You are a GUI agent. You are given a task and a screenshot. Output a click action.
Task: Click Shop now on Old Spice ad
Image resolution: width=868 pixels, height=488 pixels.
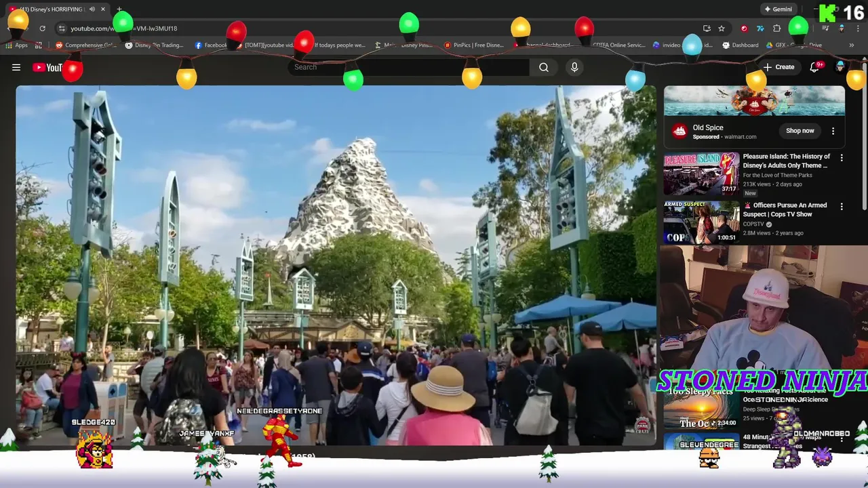pos(800,131)
